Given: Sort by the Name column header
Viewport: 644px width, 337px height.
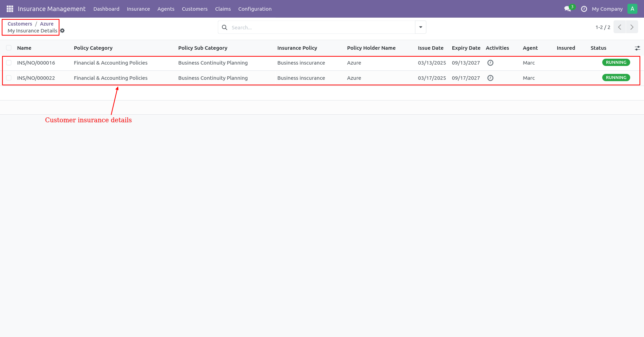Looking at the screenshot, I should [24, 48].
